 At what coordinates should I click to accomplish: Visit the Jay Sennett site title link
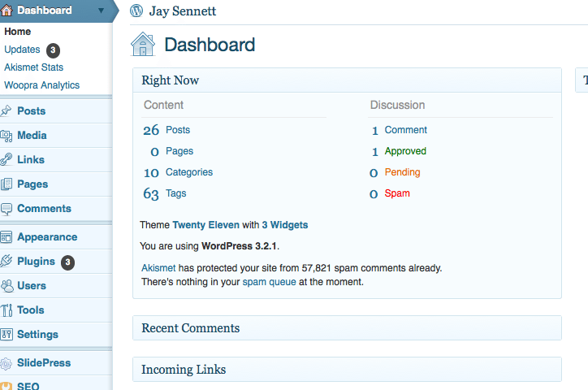[x=183, y=11]
